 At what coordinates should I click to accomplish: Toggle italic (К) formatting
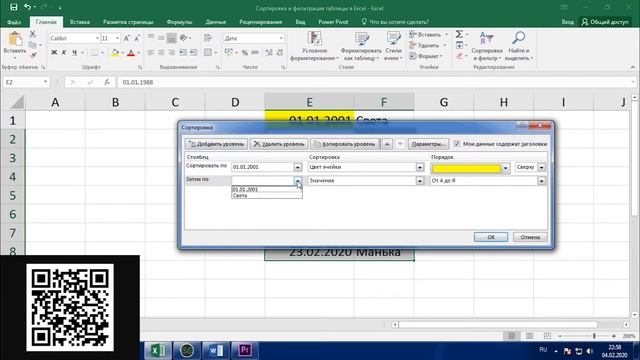coord(64,53)
